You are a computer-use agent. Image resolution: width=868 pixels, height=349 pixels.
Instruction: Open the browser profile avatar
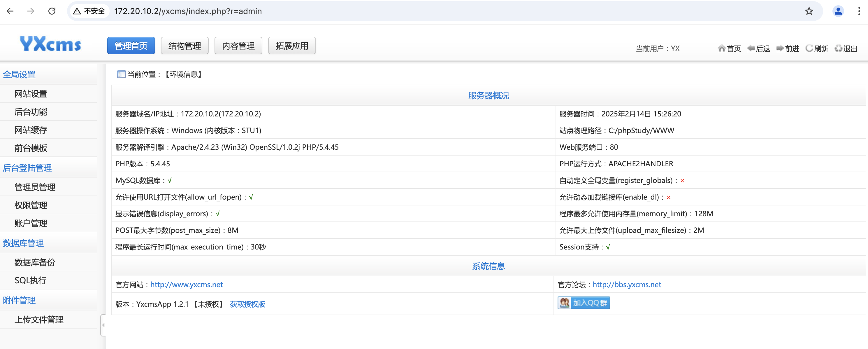838,11
